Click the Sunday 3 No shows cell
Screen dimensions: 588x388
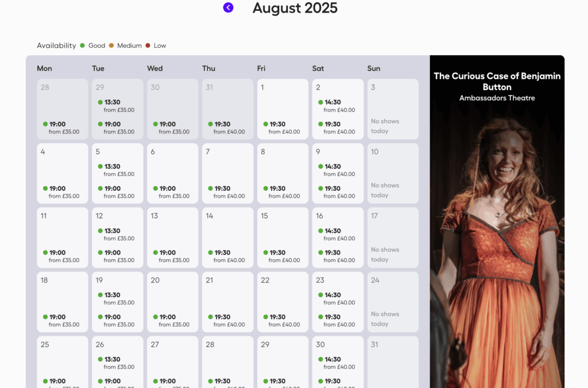pyautogui.click(x=393, y=109)
